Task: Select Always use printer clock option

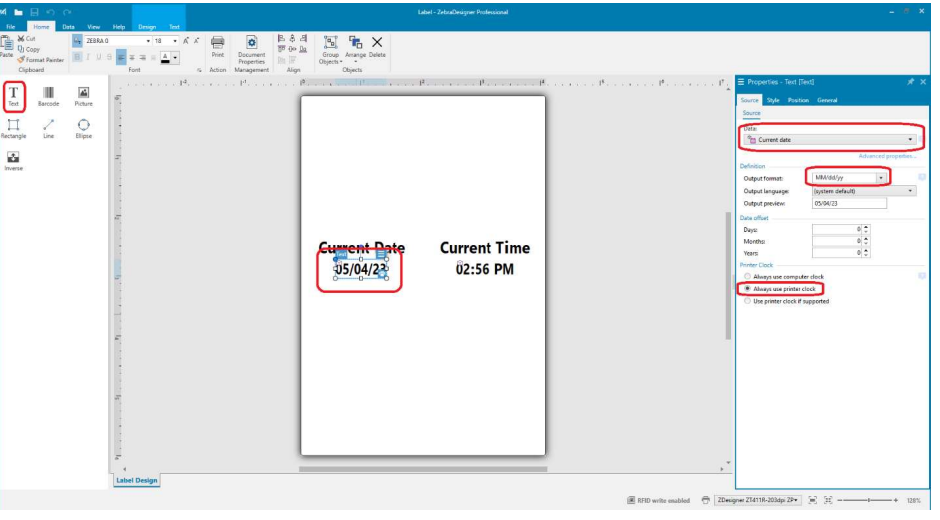Action: click(x=747, y=288)
